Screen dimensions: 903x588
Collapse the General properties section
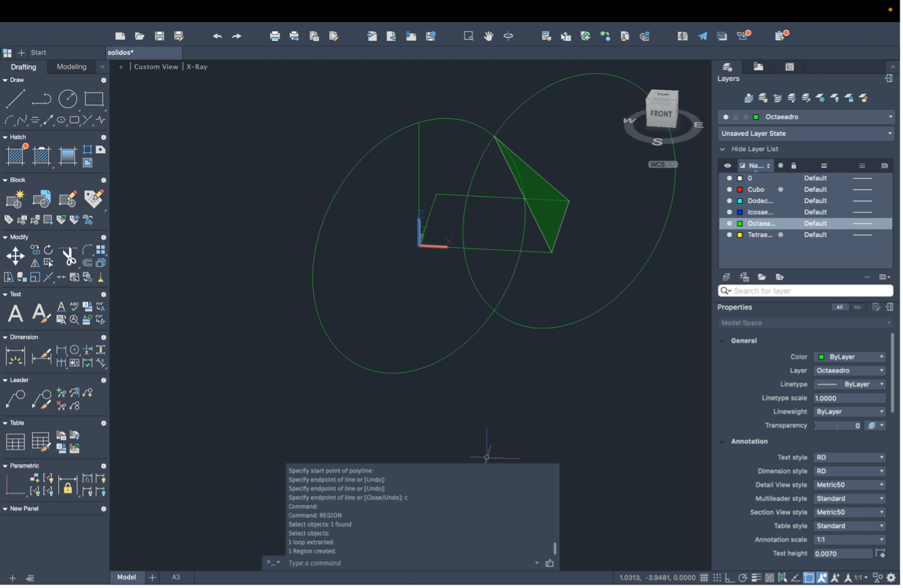pos(722,341)
